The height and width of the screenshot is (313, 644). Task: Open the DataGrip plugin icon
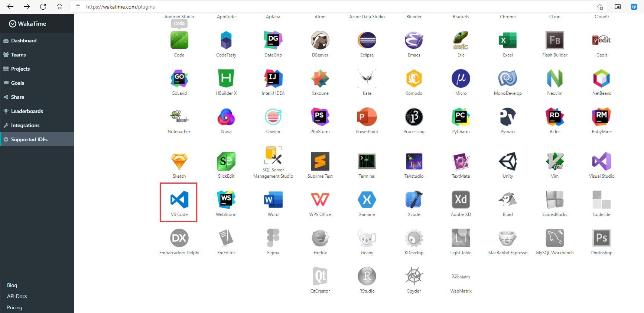pos(273,40)
